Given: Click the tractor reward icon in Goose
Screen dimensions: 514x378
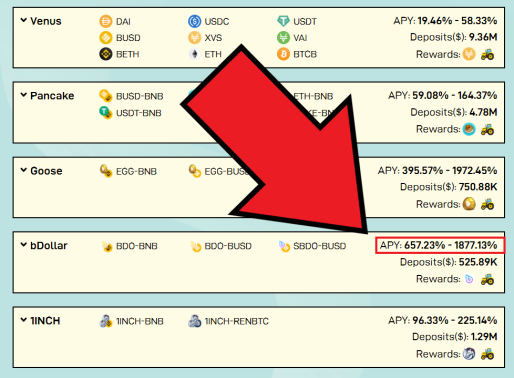Looking at the screenshot, I should (487, 204).
